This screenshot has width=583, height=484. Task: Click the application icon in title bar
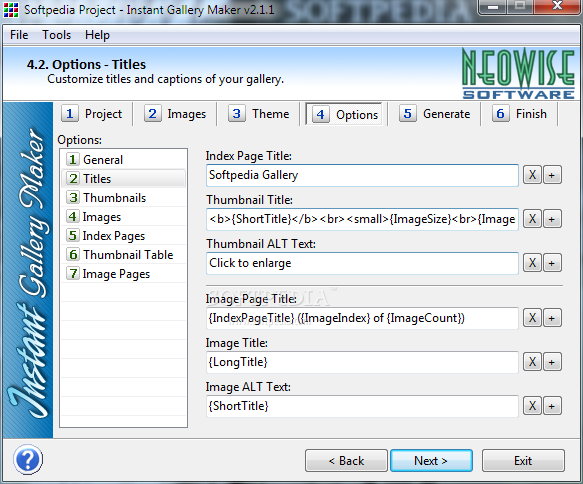click(11, 10)
